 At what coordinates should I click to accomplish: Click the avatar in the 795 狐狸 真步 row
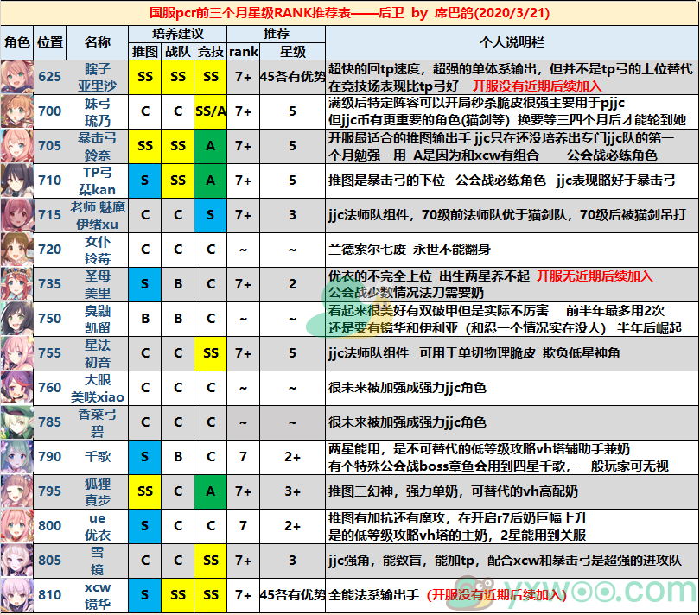(17, 491)
